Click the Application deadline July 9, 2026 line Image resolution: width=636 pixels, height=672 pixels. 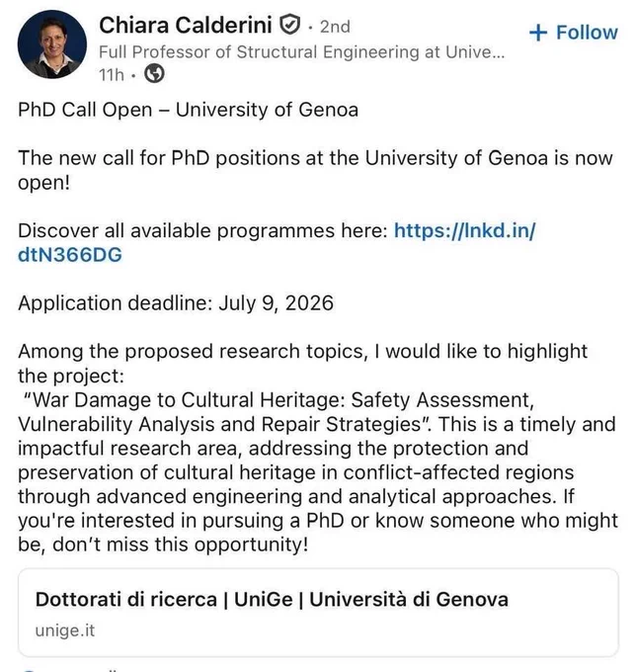176,303
